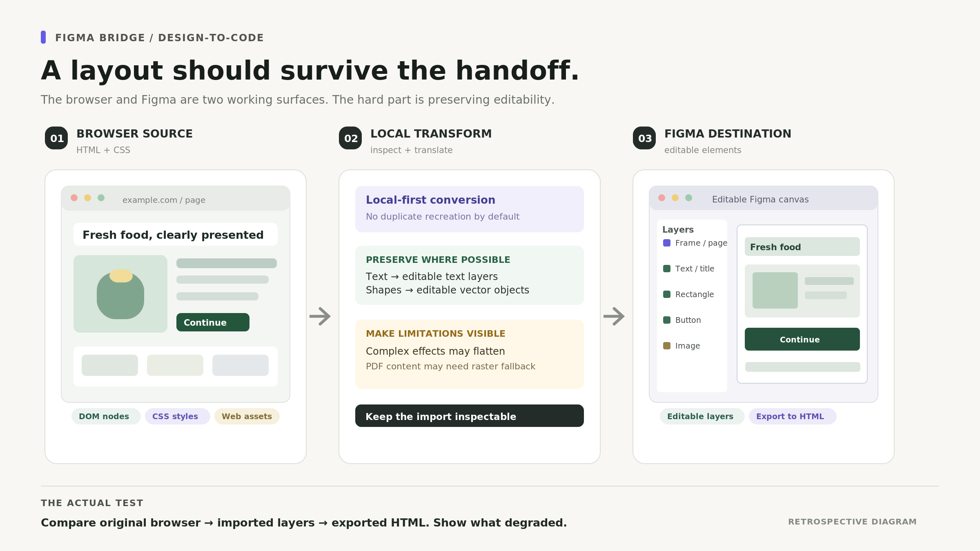Click the 02 Local Transform step badge
Screen dimensions: 980x551
(x=350, y=138)
